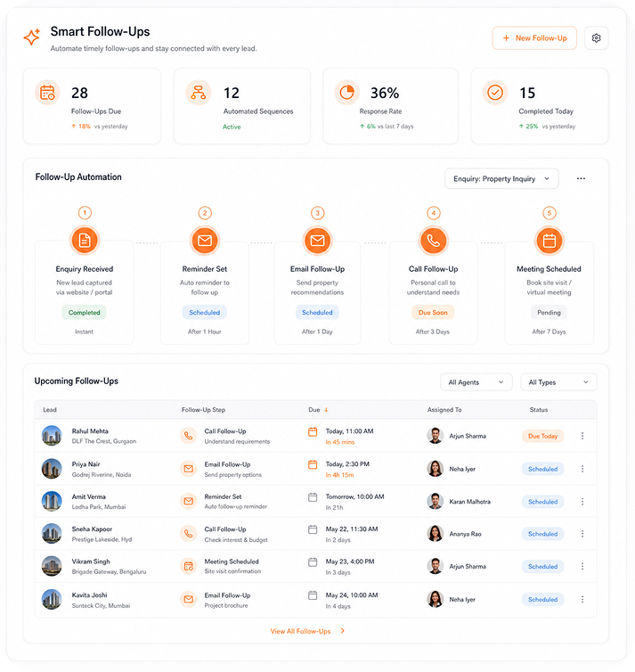Click Karan Malhotra's avatar
Image resolution: width=635 pixels, height=672 pixels.
click(x=435, y=502)
